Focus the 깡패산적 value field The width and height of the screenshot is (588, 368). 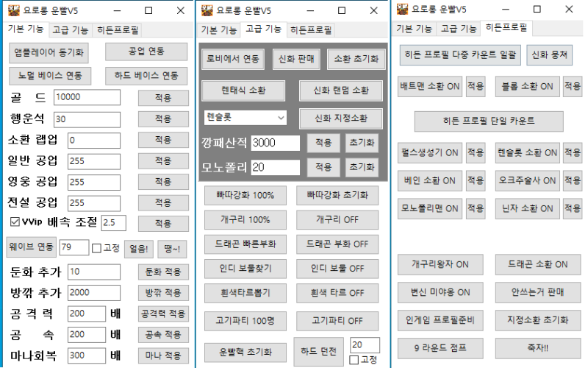[275, 144]
